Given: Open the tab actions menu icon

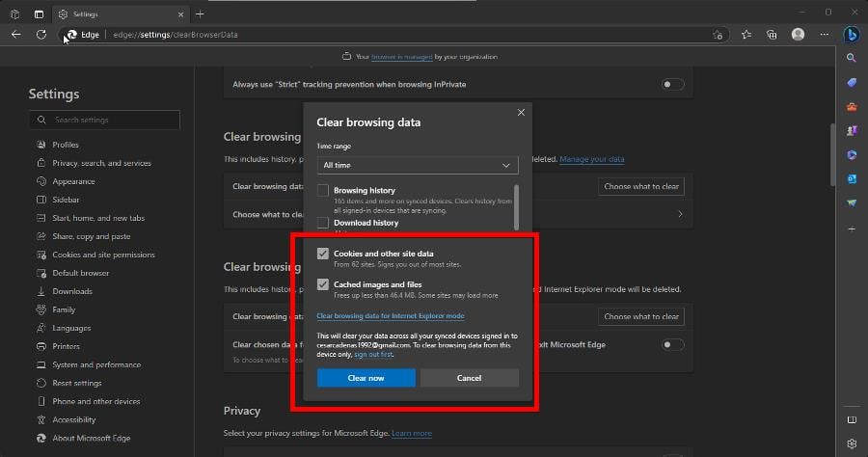Looking at the screenshot, I should (14, 14).
